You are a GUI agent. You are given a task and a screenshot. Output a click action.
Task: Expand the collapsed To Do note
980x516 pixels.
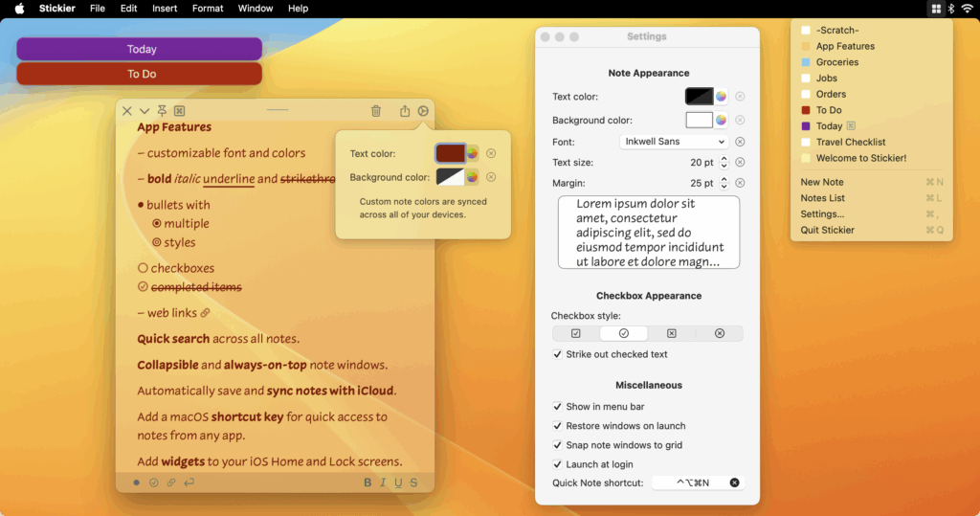point(140,74)
